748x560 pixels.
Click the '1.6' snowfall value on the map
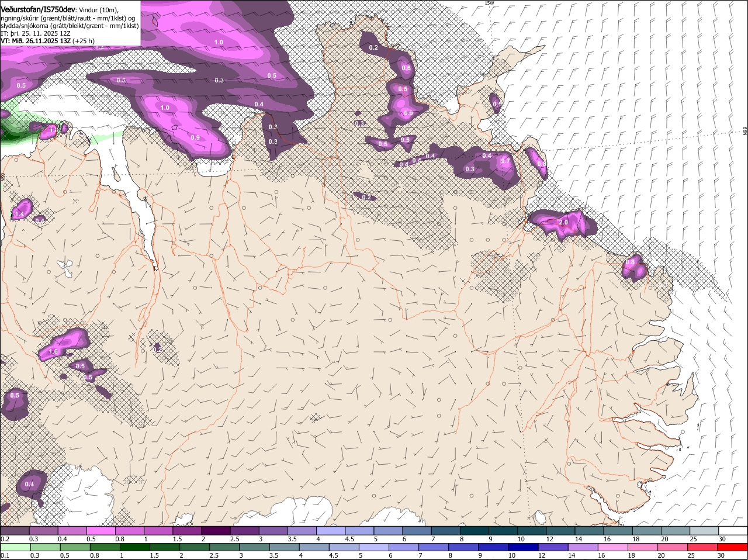click(53, 351)
